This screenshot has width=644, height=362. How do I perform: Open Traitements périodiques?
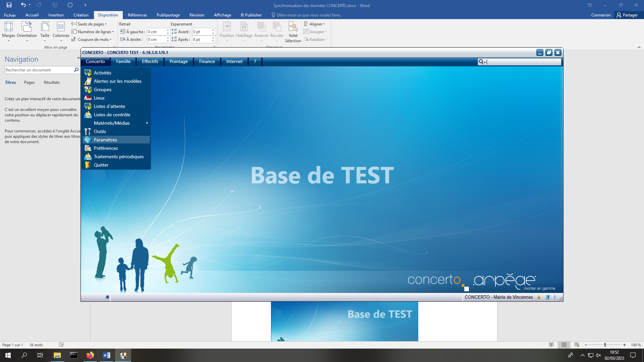(116, 157)
